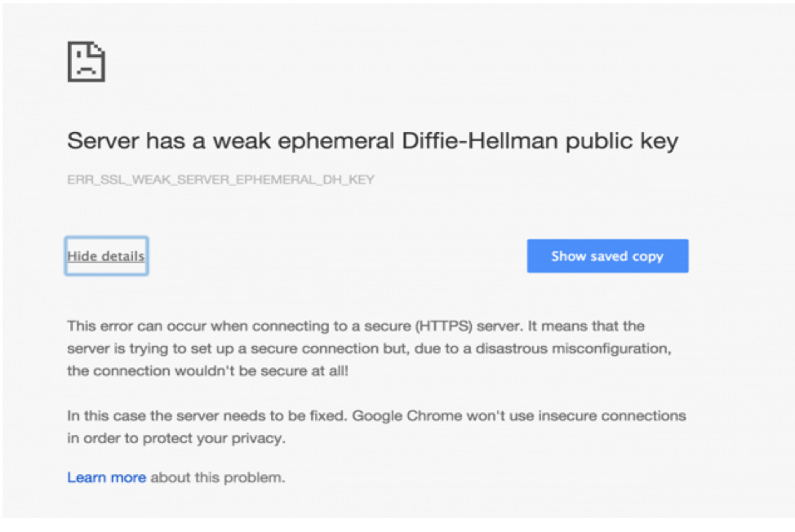Click the word "ephemeral" in the heading

pos(335,141)
